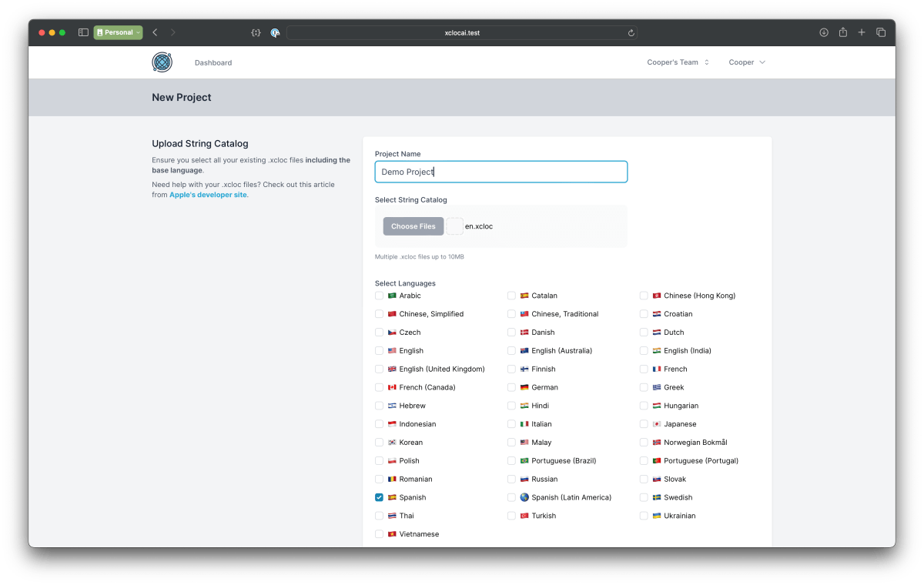924x585 pixels.
Task: Tick the Chinese (Hong Kong) checkbox
Action: pyautogui.click(x=644, y=296)
